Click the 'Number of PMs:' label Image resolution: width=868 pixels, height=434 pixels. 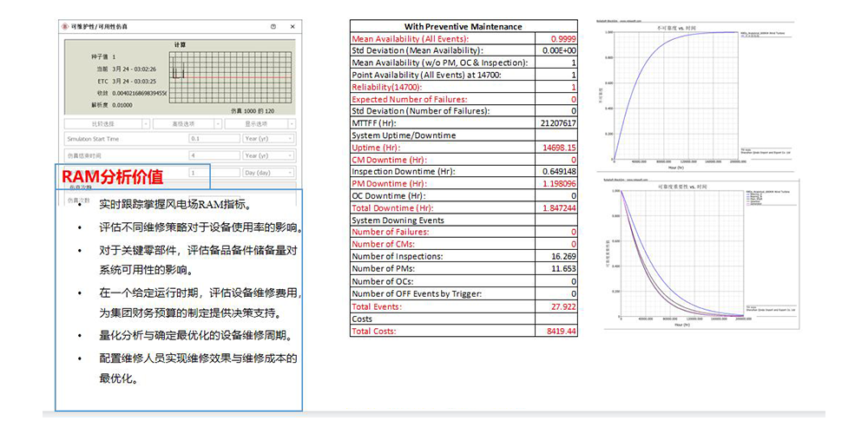[383, 268]
